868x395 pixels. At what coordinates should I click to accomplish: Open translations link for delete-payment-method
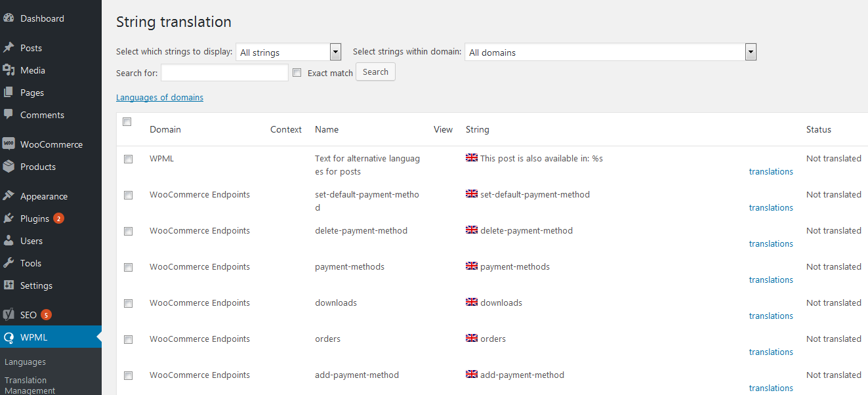(771, 243)
